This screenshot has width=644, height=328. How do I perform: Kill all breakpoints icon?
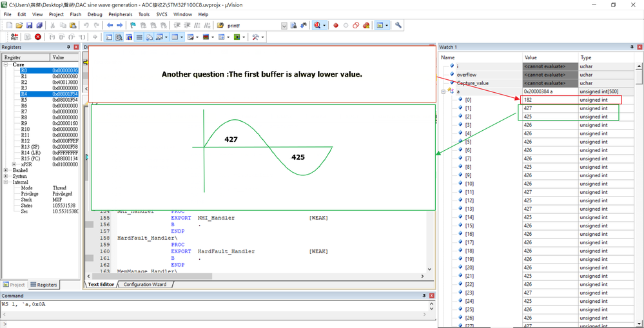coord(366,25)
